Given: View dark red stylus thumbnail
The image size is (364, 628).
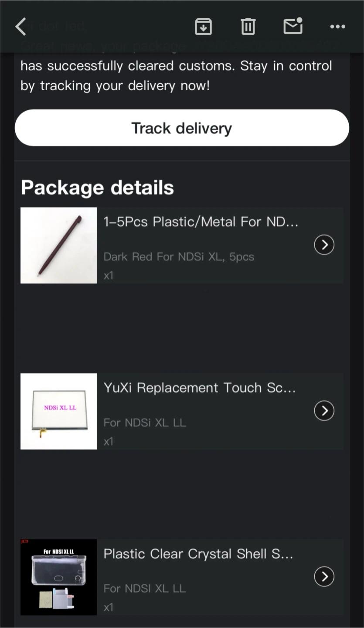Looking at the screenshot, I should (59, 246).
